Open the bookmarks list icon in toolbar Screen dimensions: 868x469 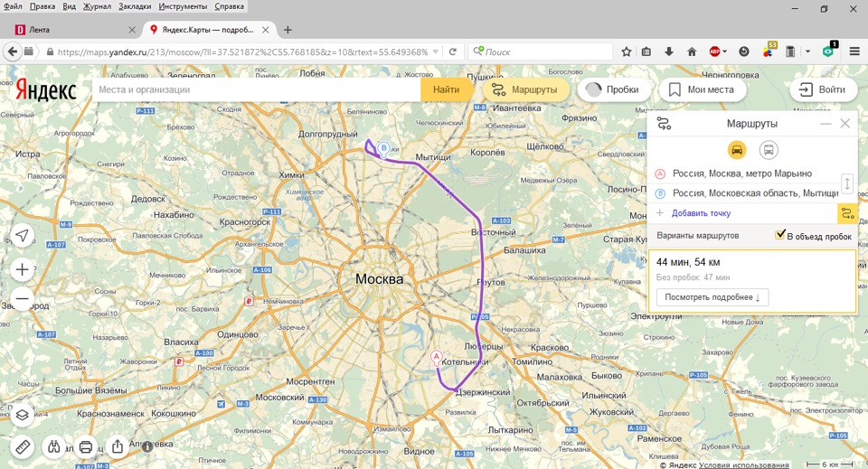pyautogui.click(x=646, y=52)
